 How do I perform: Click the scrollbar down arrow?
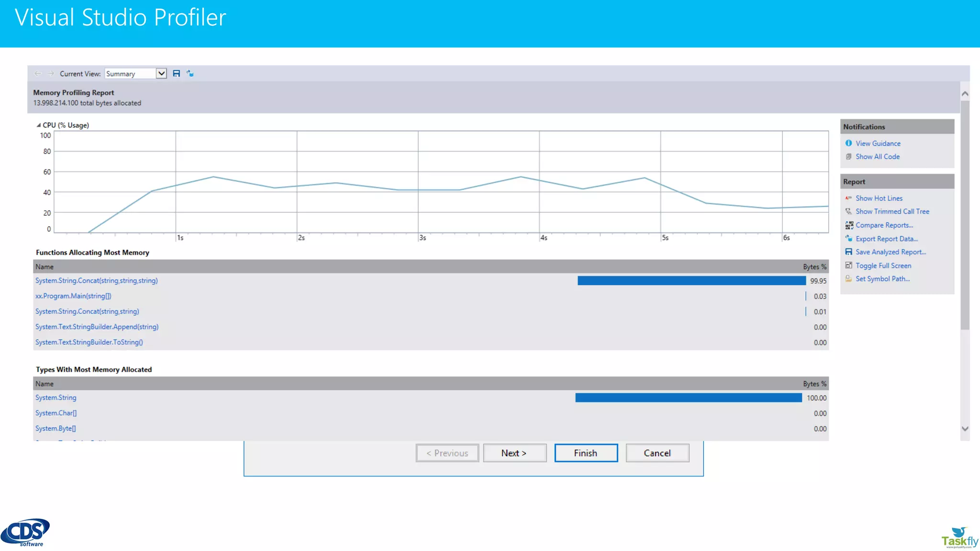click(x=965, y=429)
